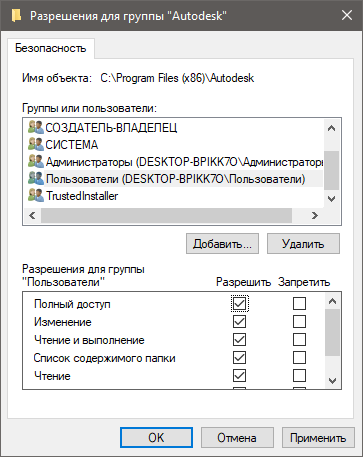Close the permissions dialog window

click(347, 15)
